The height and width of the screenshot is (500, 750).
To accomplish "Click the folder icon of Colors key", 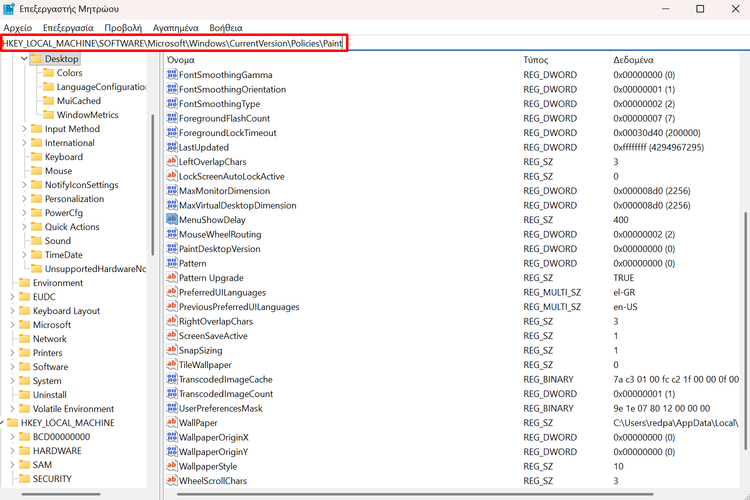I will 48,73.
